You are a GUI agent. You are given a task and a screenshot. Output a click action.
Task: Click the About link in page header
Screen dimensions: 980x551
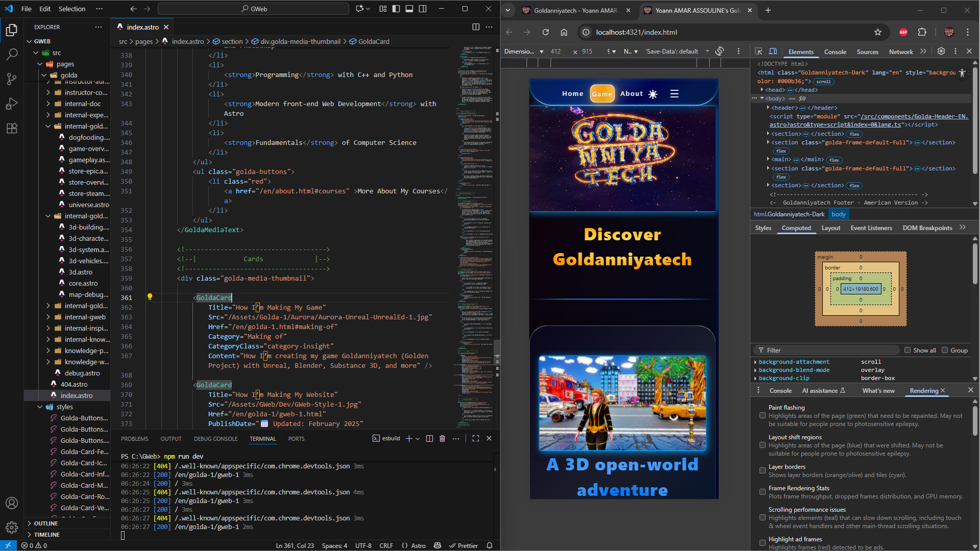631,94
